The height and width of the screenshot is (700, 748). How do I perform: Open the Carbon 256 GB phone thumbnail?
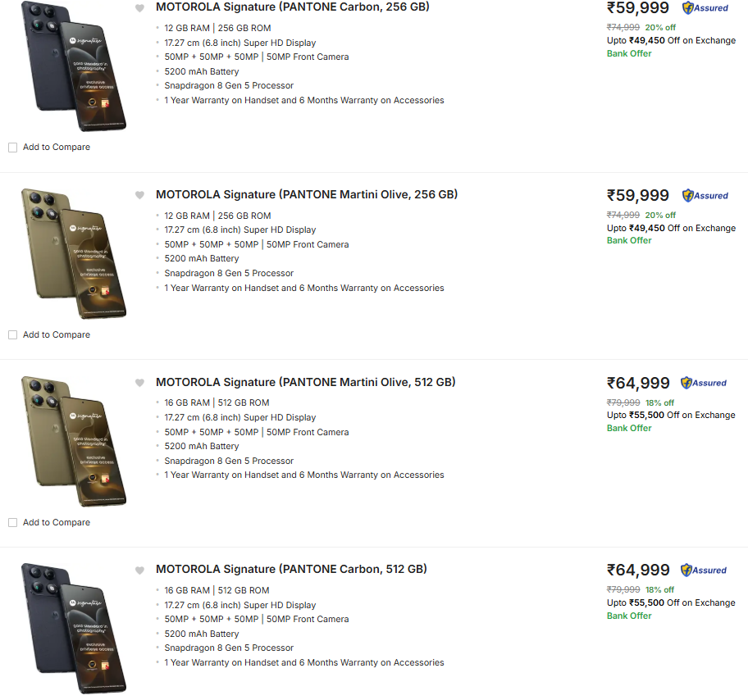coord(74,66)
